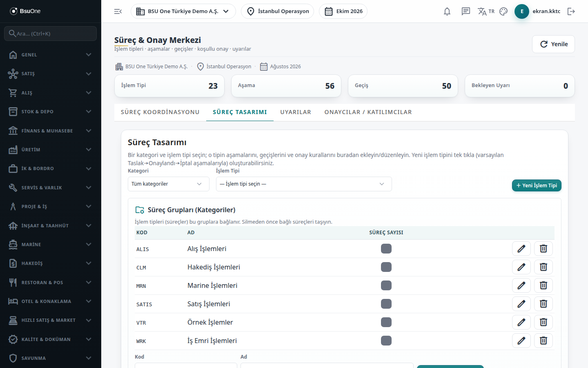
Task: Click the user avatar E
Action: [x=522, y=11]
